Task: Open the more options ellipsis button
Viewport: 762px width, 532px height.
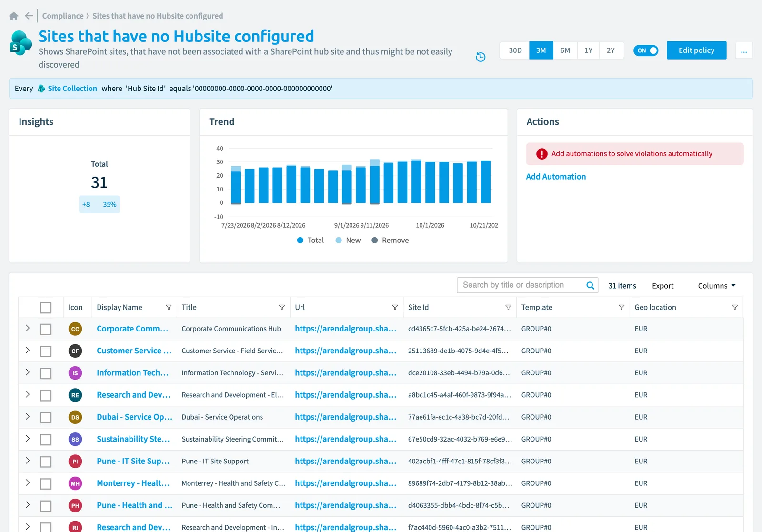Action: (x=744, y=50)
